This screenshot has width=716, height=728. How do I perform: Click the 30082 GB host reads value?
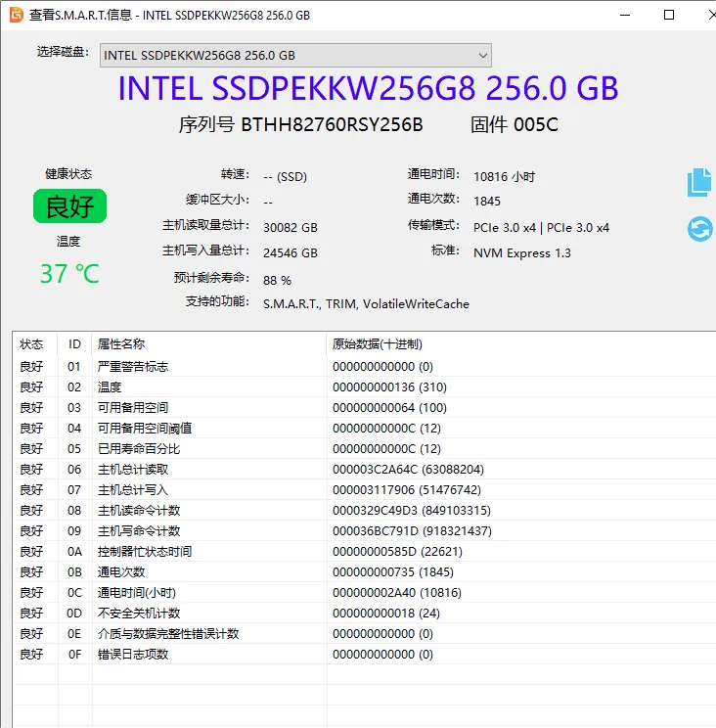click(291, 227)
